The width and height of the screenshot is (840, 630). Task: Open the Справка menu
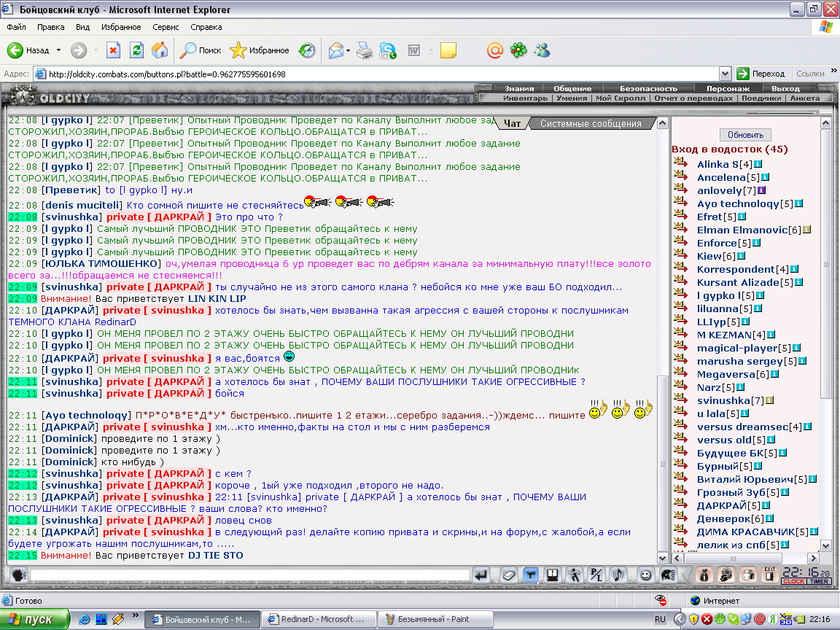click(x=206, y=27)
